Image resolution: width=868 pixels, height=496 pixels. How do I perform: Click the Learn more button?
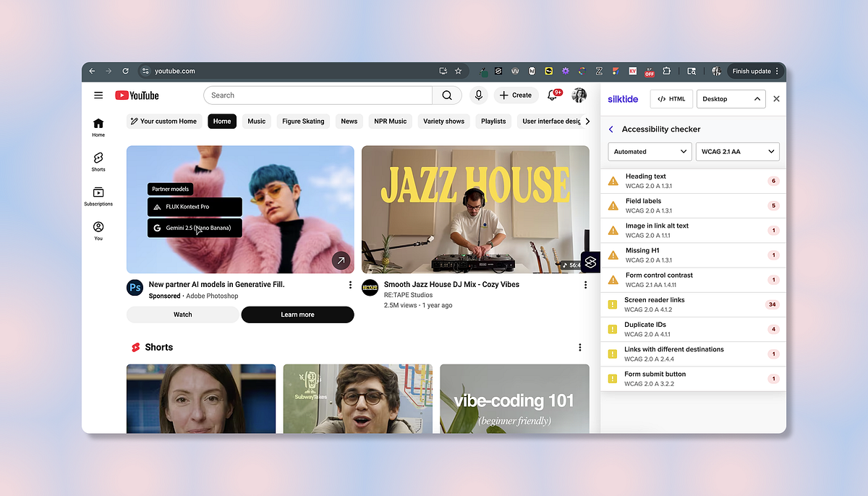(x=297, y=315)
